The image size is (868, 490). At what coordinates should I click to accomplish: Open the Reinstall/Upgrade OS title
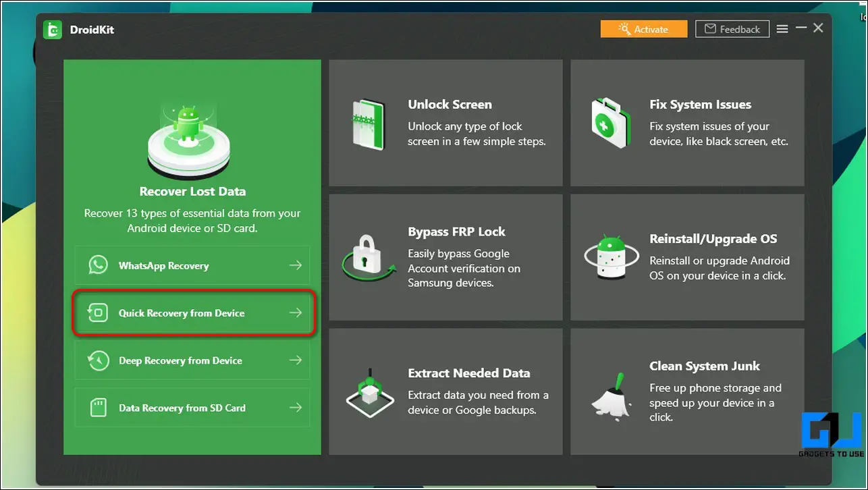(x=713, y=239)
